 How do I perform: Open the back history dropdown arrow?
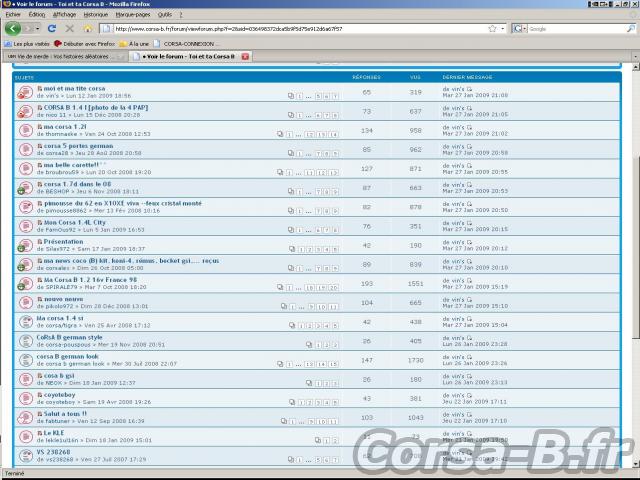coord(38,29)
